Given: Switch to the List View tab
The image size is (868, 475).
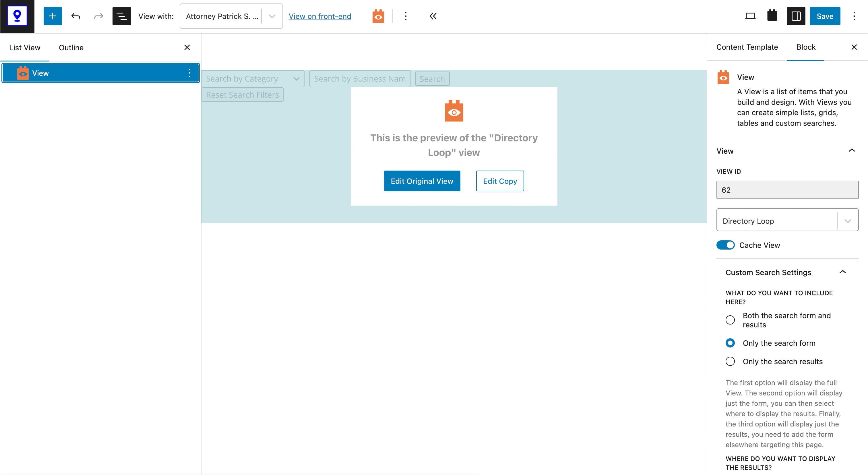Looking at the screenshot, I should pyautogui.click(x=25, y=48).
